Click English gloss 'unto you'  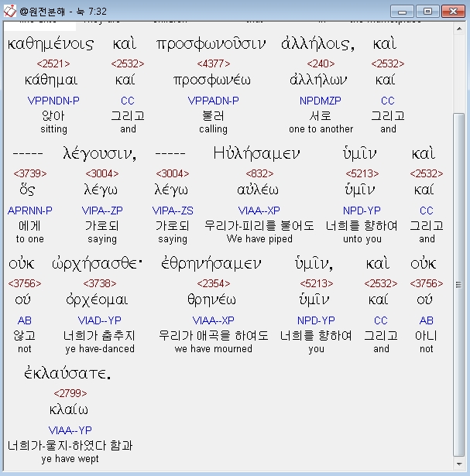(362, 239)
